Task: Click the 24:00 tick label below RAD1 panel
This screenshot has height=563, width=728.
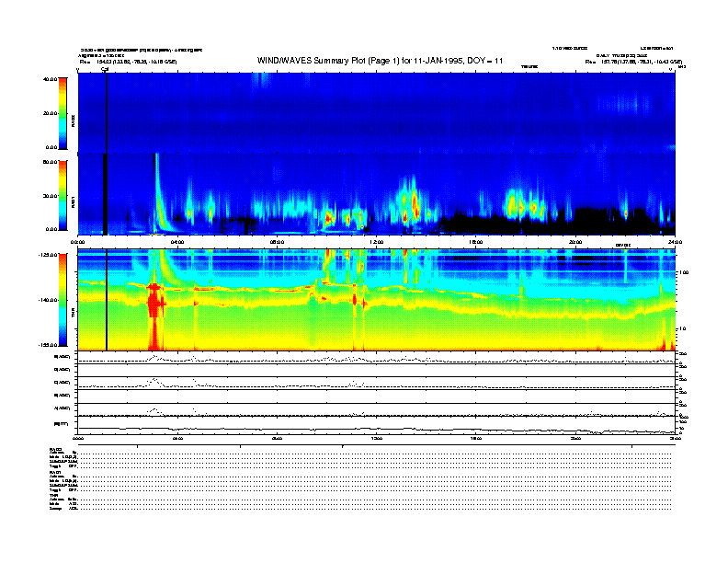Action: point(675,242)
